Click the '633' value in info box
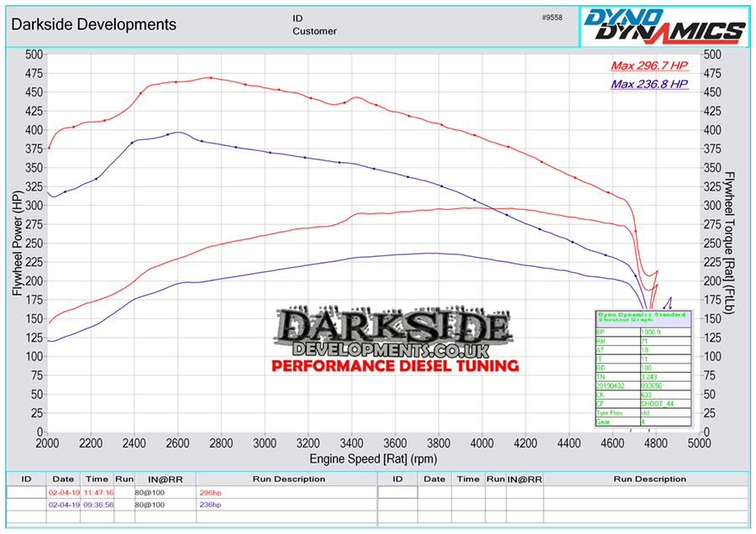 point(646,395)
